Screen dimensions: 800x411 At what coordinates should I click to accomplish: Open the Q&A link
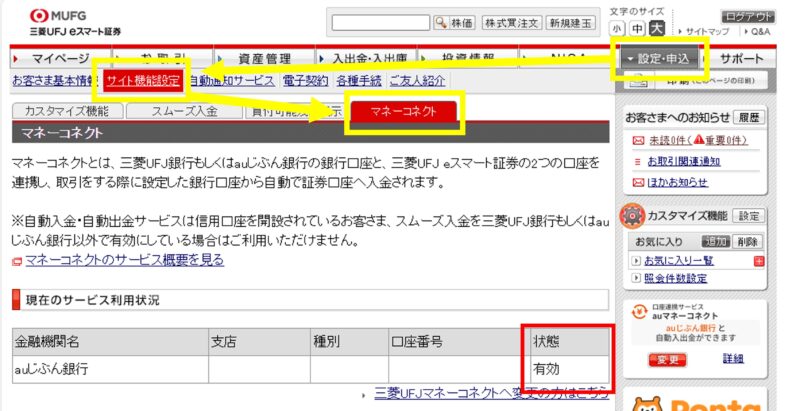pos(760,32)
